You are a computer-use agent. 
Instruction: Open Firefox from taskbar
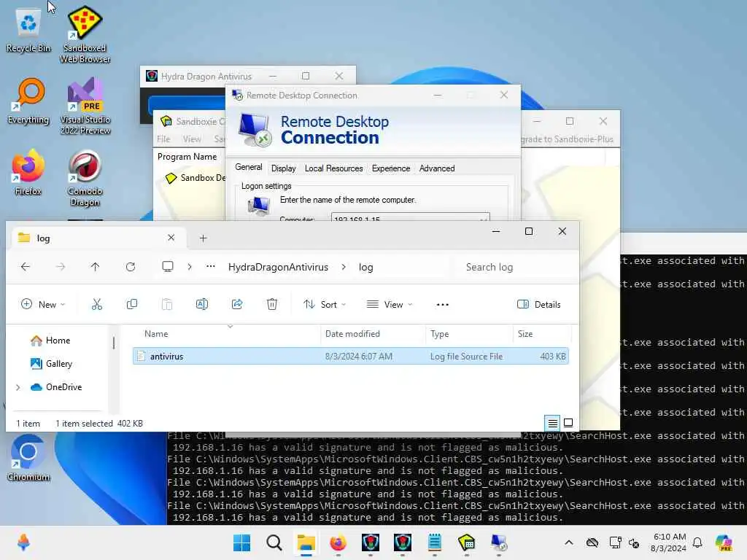338,542
